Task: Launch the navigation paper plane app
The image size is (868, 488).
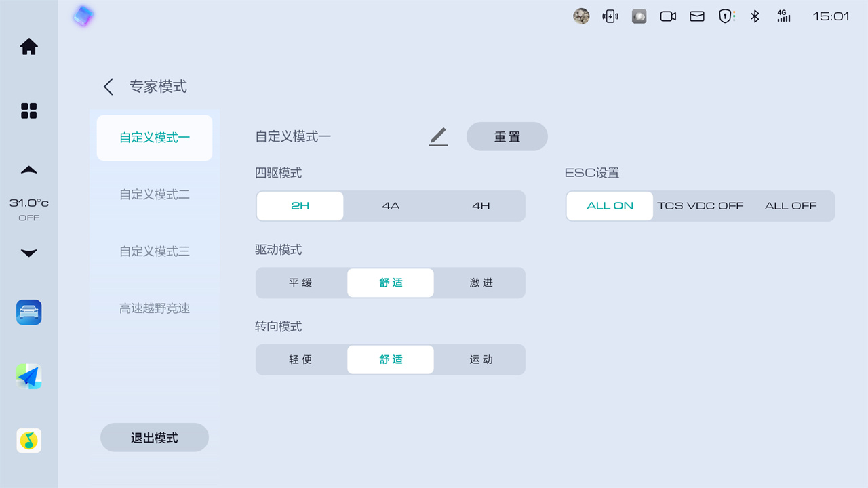Action: click(x=29, y=376)
